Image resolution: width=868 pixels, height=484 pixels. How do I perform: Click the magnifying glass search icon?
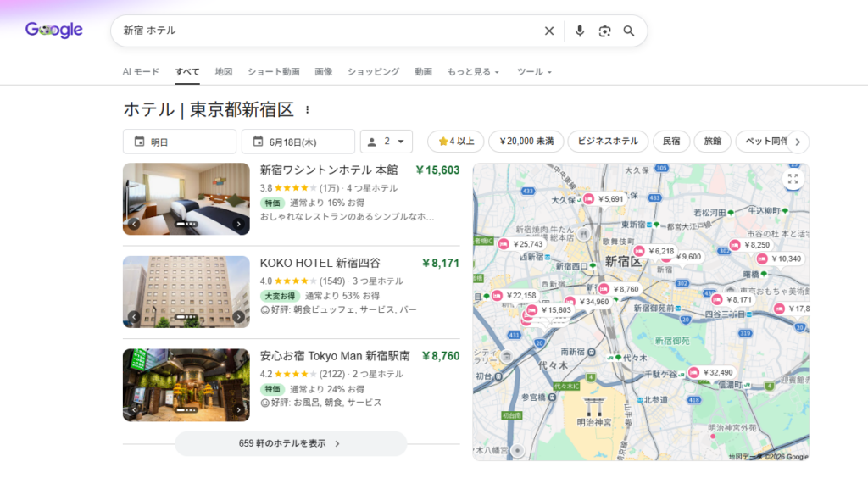click(629, 31)
